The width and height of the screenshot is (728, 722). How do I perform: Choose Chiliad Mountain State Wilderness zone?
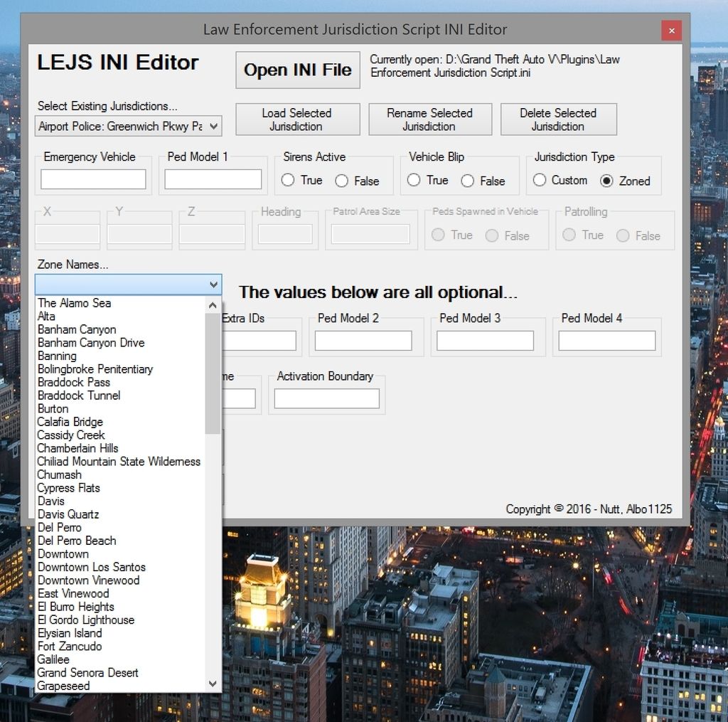[119, 462]
